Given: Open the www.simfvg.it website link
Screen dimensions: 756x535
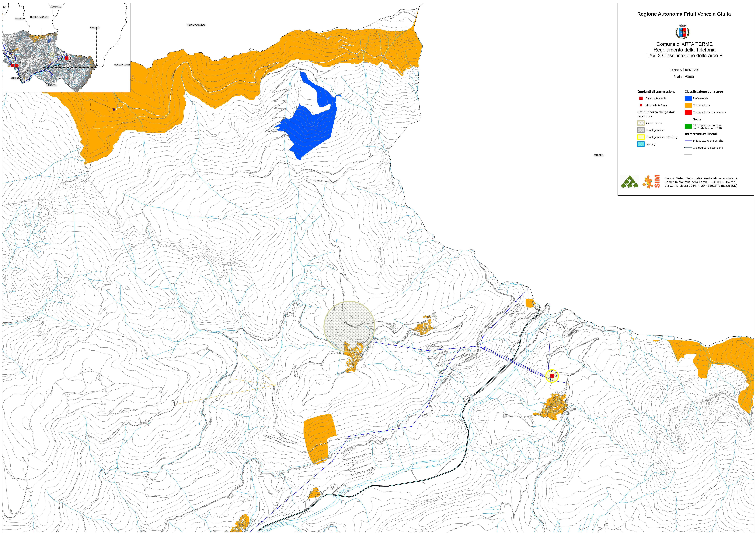Looking at the screenshot, I should point(728,178).
